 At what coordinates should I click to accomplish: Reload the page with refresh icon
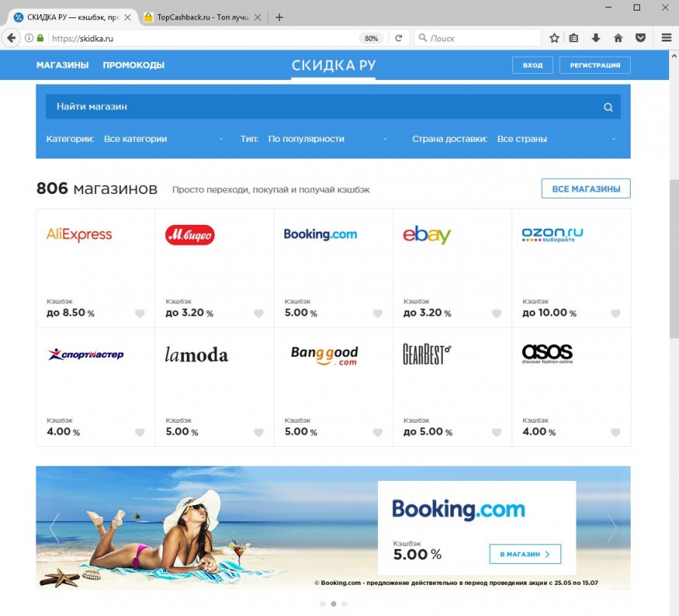click(x=399, y=38)
